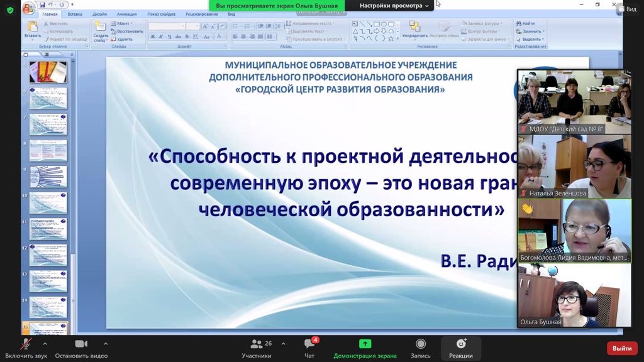The width and height of the screenshot is (644, 362).
Task: Open the change case Aa dropdown
Action: (207, 37)
